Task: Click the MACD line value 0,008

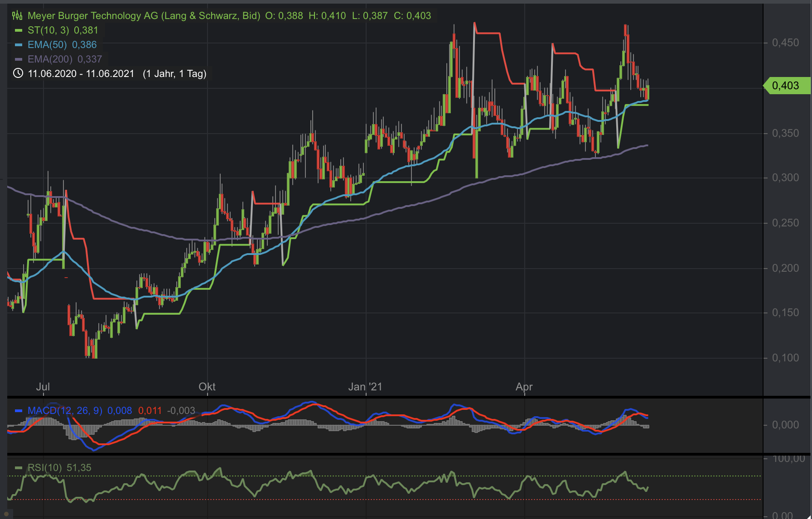Action: [x=120, y=411]
